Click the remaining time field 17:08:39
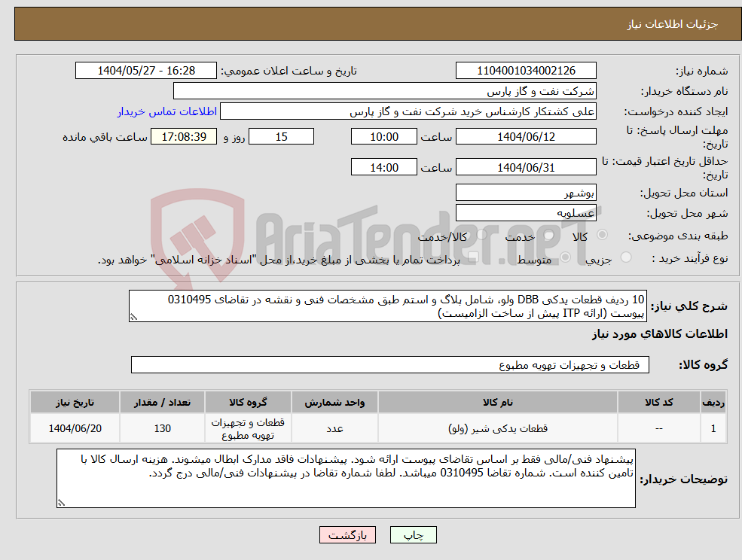 coord(184,137)
